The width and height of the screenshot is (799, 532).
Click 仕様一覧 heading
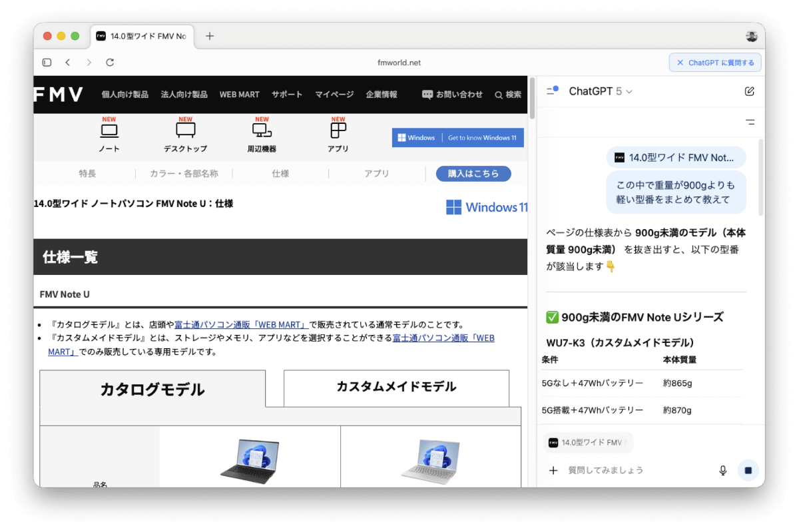coord(70,257)
